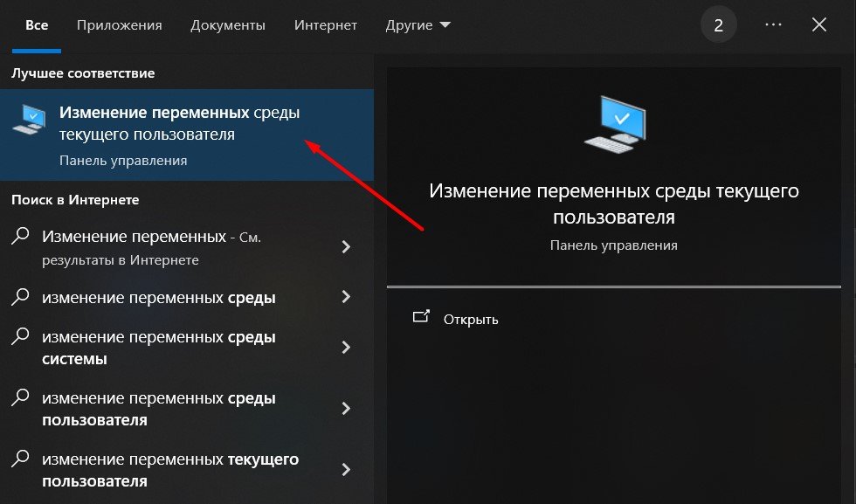856x504 pixels.
Task: Click the computer icon in best match result
Action: point(28,119)
